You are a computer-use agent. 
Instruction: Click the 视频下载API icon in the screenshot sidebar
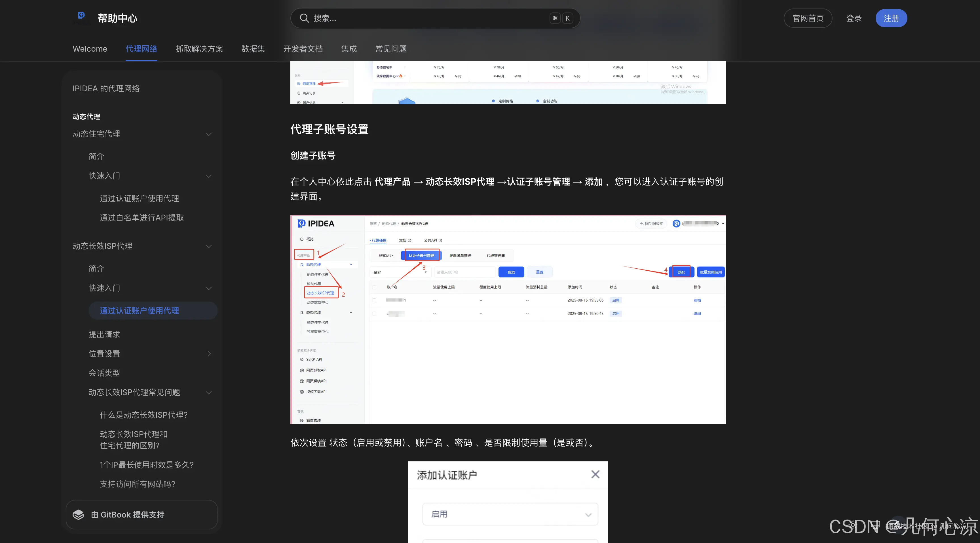coord(301,392)
